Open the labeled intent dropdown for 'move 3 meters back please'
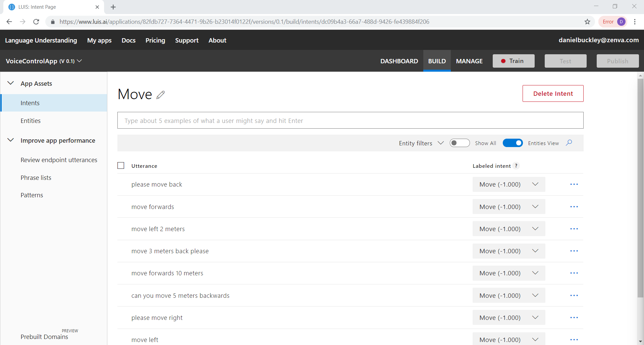This screenshot has height=345, width=644. pos(509,251)
